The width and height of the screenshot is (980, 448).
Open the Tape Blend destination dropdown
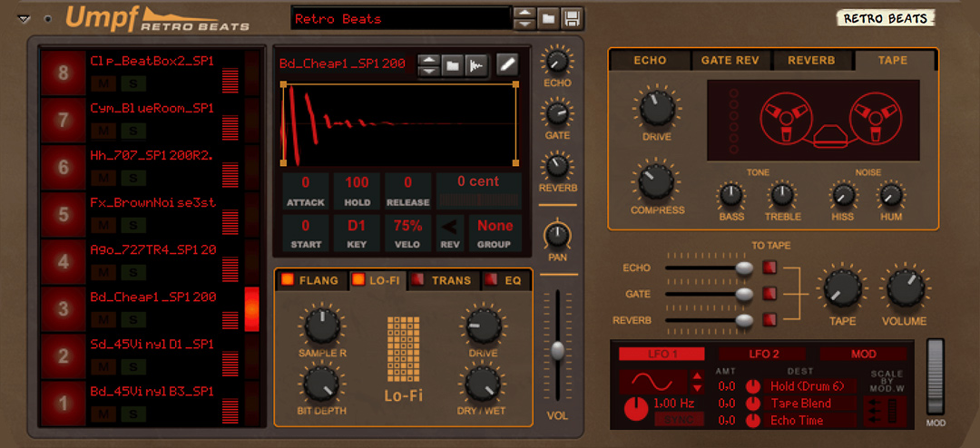[810, 404]
